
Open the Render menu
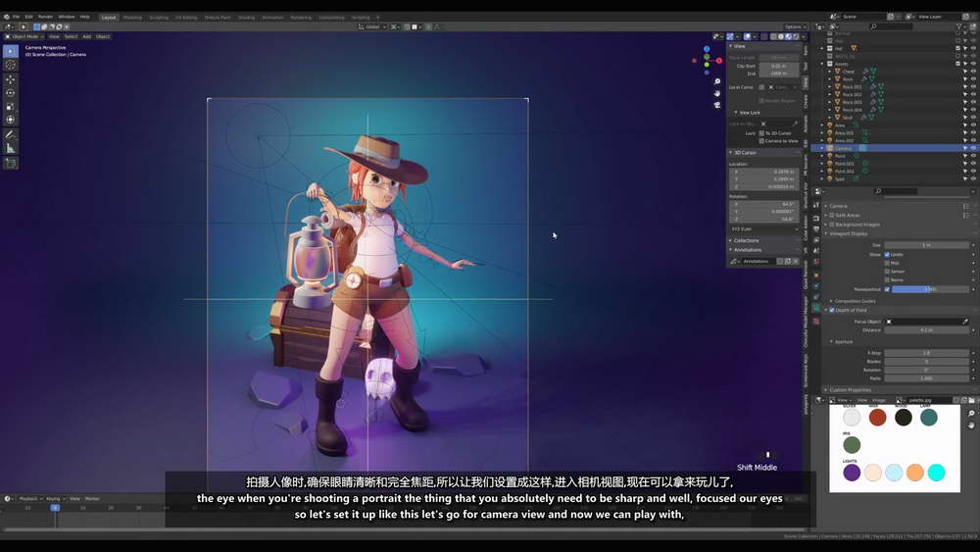point(46,17)
